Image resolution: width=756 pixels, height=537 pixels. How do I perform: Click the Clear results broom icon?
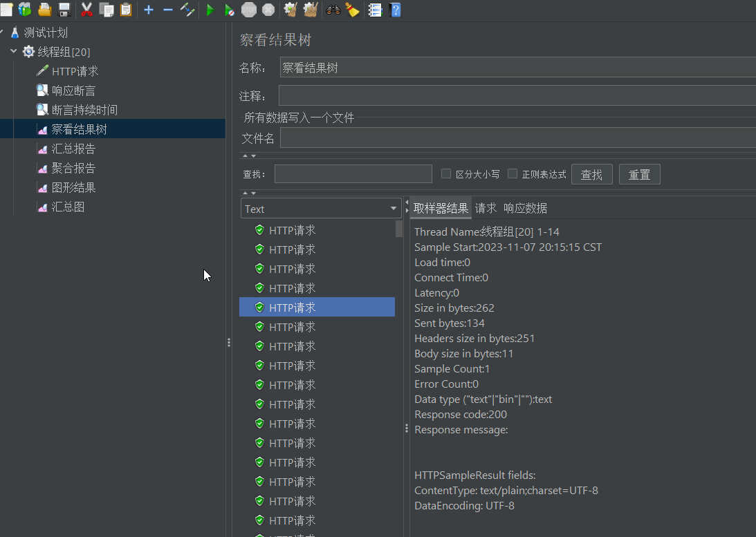click(x=291, y=10)
